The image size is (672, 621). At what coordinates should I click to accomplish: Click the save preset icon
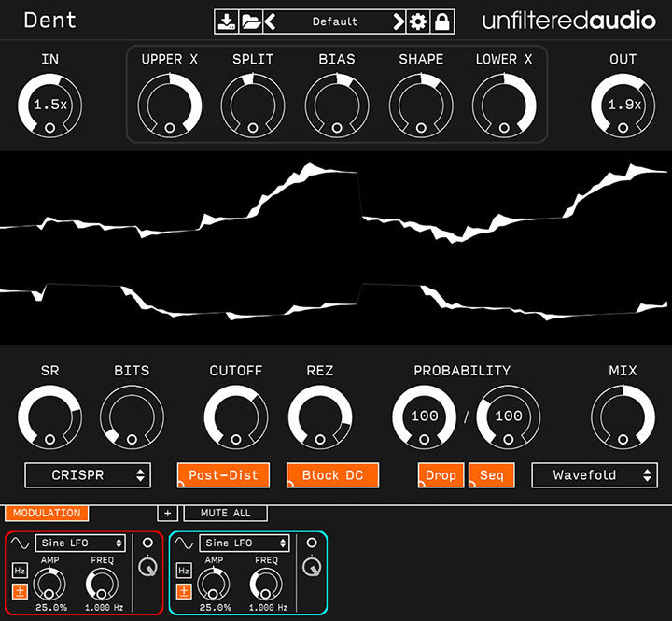(226, 21)
